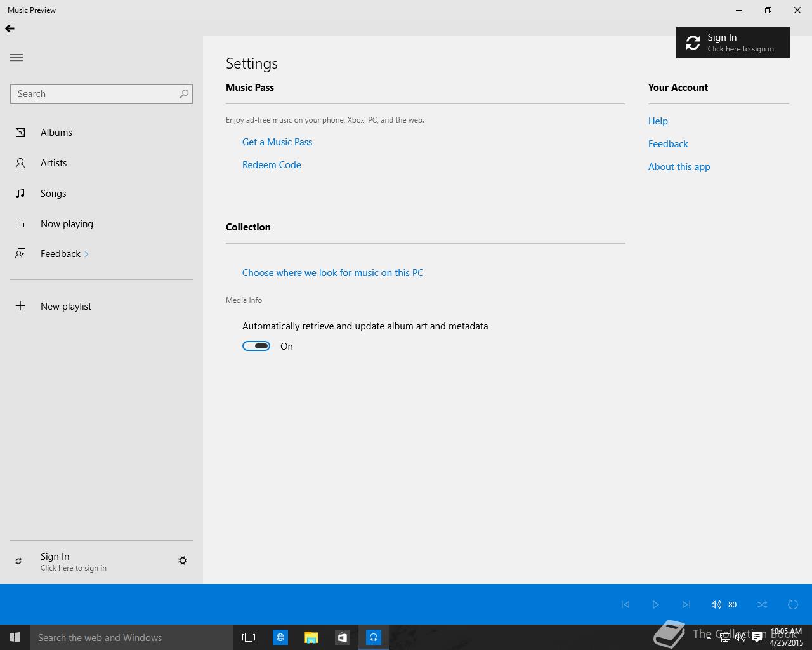812x650 pixels.
Task: Click the sidebar Sign In entry
Action: pos(73,562)
